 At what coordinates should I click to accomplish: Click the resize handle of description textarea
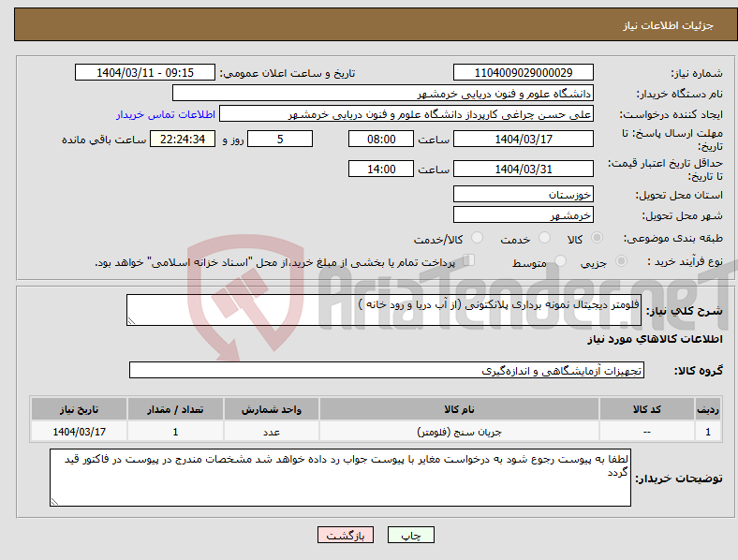coord(131,321)
